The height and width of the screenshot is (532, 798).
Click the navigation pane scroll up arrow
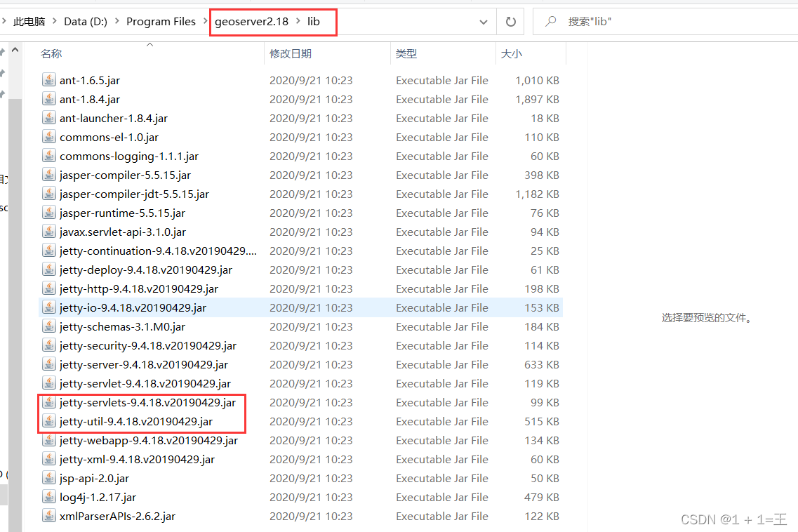[15, 50]
